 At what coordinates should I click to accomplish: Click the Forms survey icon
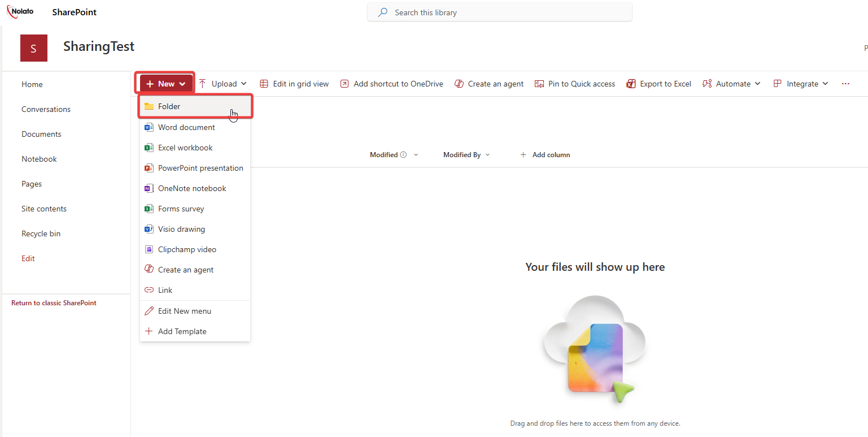coord(149,209)
